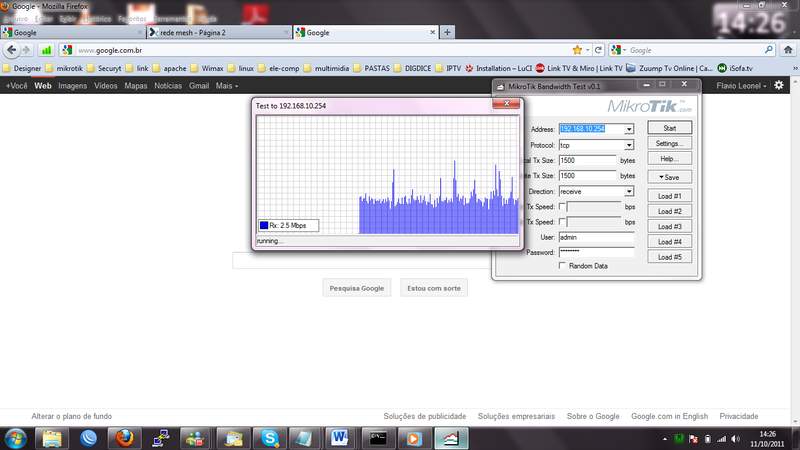Open Flavio Leonel account dropdown
800x450 pixels.
pyautogui.click(x=741, y=86)
